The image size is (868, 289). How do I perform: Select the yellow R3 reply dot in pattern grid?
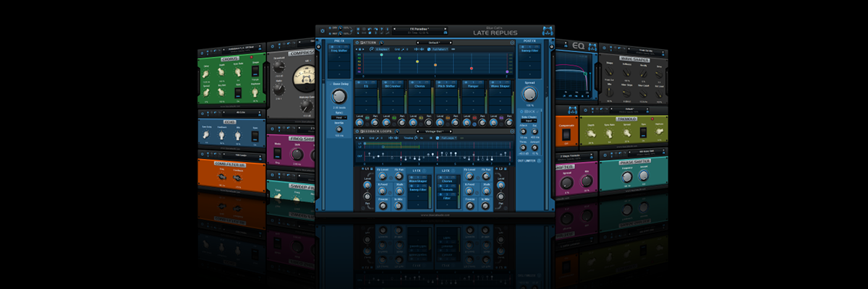[417, 61]
